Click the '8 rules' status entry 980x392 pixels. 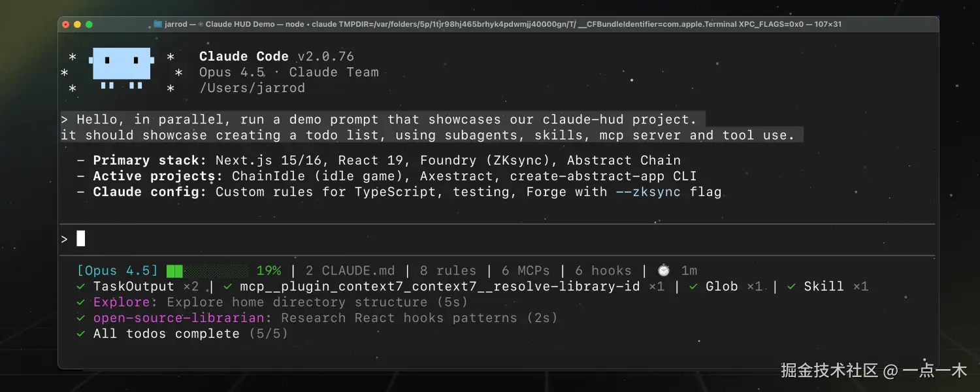(448, 270)
